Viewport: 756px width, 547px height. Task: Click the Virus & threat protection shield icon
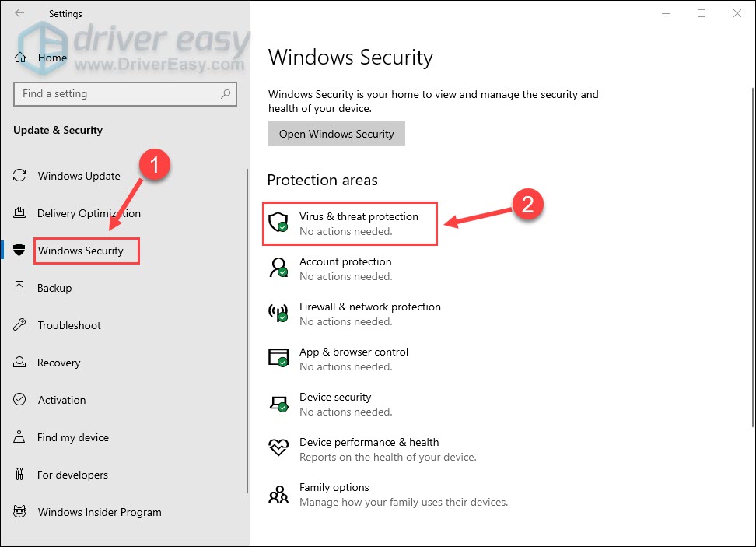[278, 223]
